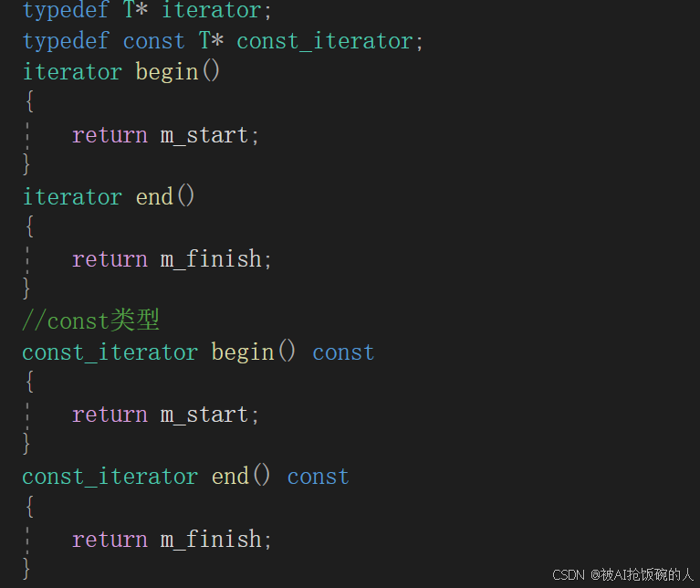Click the const keyword in the second typedef
Screen dimensions: 700x588
click(x=153, y=41)
